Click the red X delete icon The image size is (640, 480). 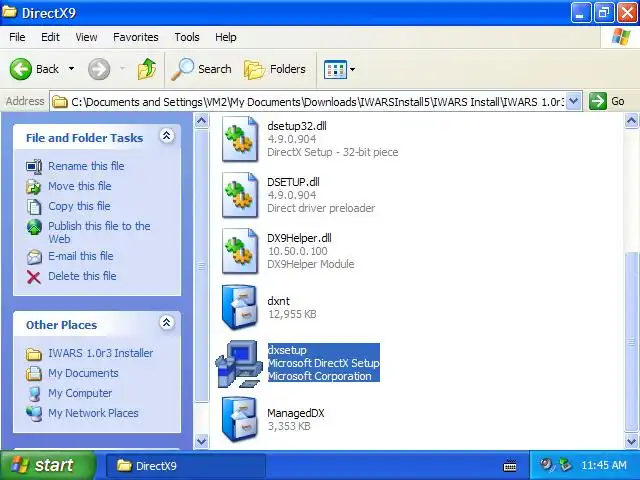[33, 277]
